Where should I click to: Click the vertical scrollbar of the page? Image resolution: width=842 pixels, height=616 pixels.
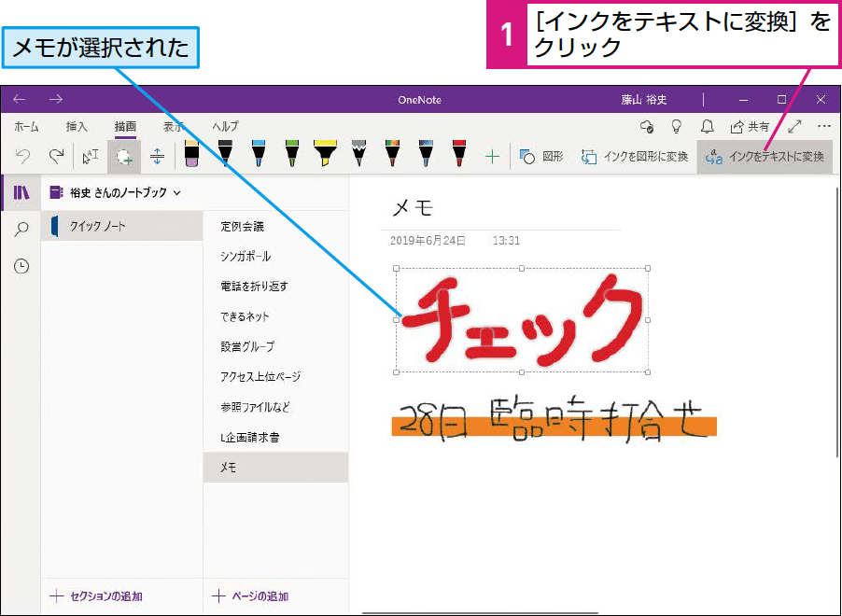click(x=838, y=322)
